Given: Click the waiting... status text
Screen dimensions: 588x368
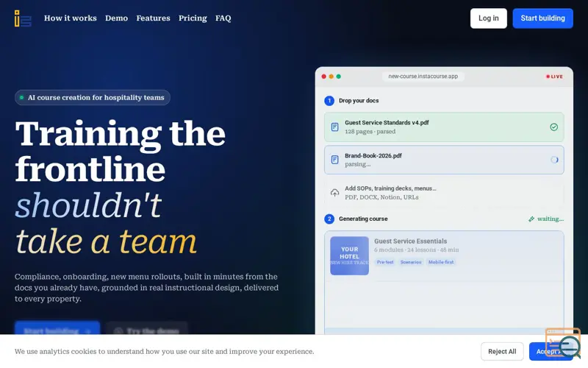Looking at the screenshot, I should [550, 219].
